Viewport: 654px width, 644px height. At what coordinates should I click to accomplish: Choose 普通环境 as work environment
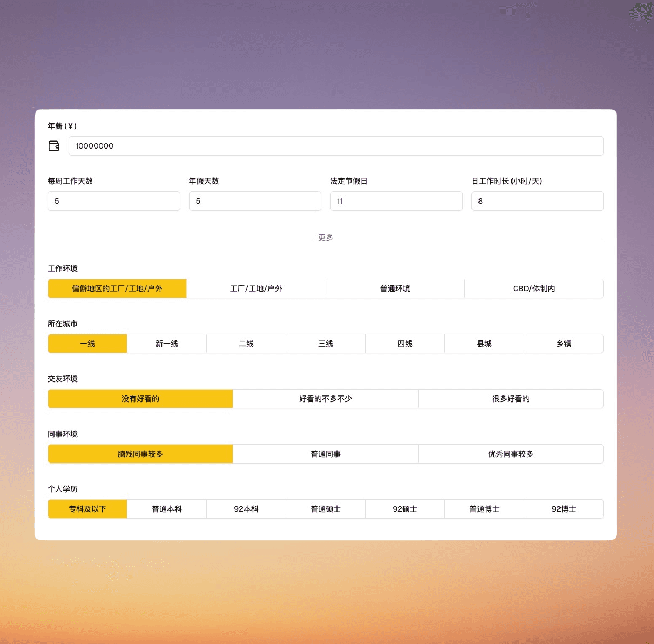coord(395,289)
